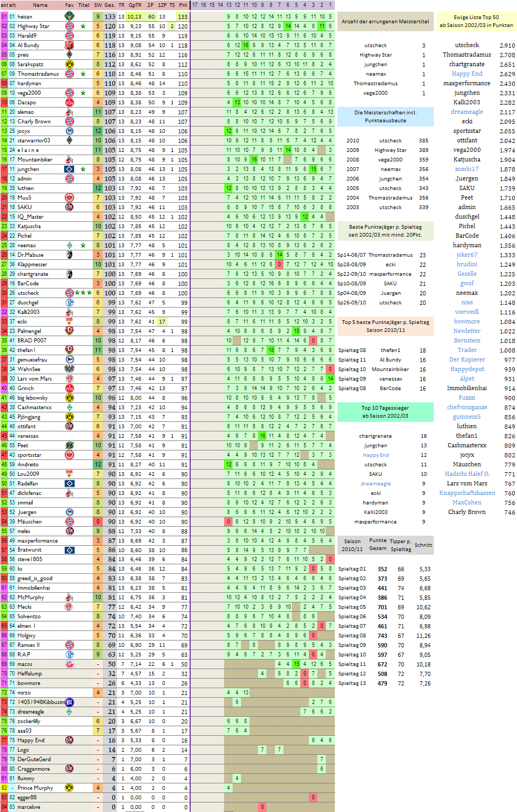Select the Ges. column header
517x812 pixels.
click(110, 5)
